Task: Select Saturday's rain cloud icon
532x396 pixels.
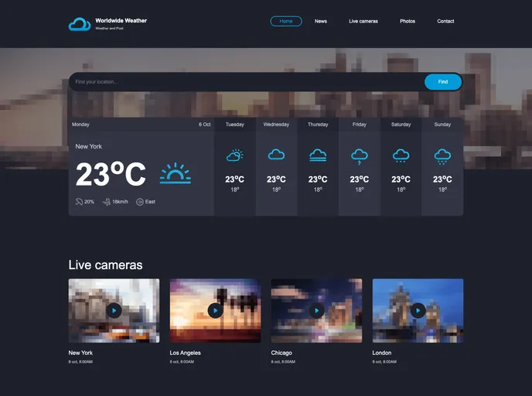Action: pos(401,156)
